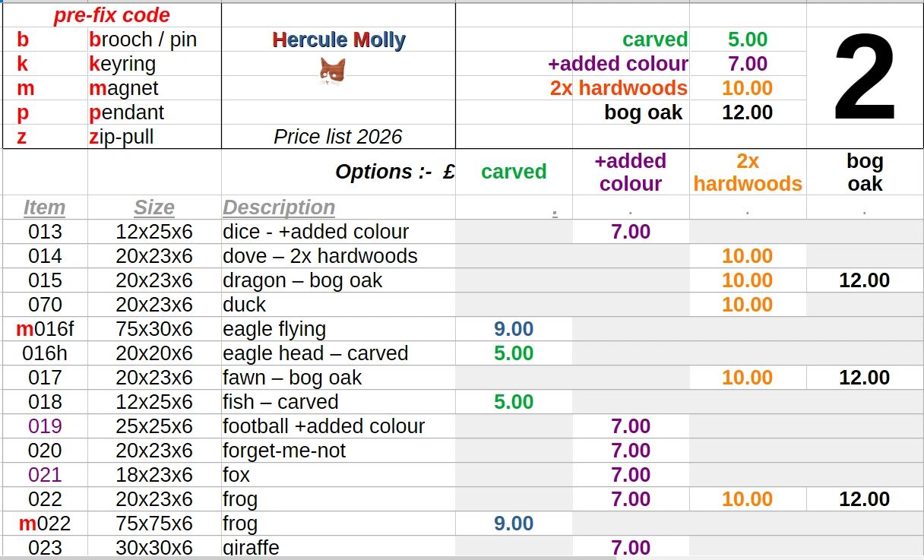Select the +added colour column heading
This screenshot has height=560, width=924.
point(631,172)
